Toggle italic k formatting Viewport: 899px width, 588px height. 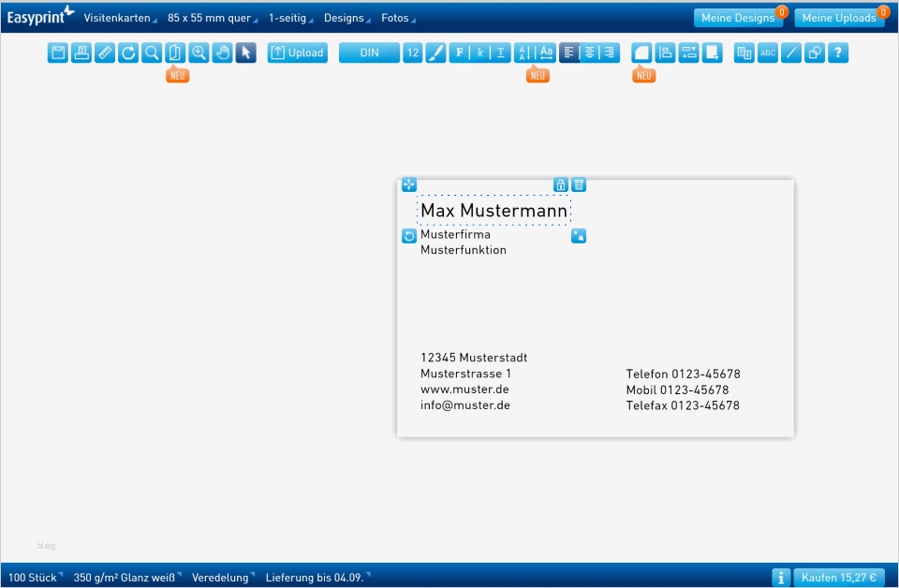(479, 52)
